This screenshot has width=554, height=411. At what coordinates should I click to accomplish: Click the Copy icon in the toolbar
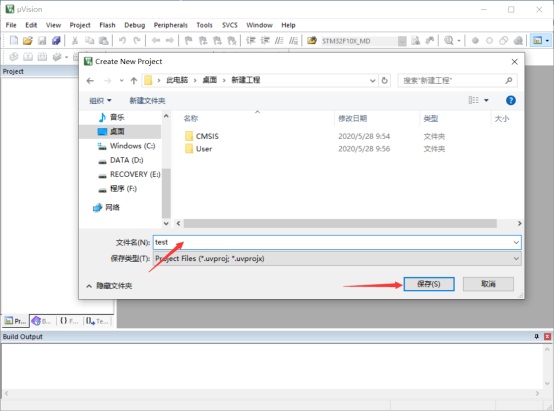pos(89,41)
